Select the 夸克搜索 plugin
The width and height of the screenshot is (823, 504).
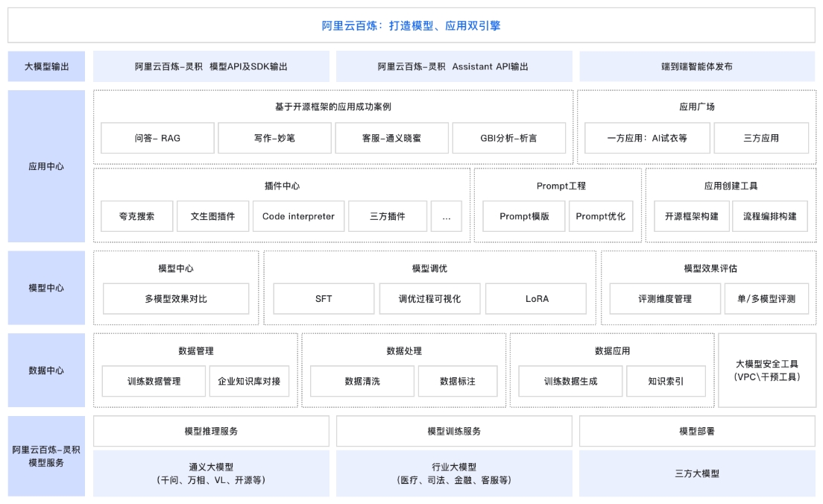point(136,216)
